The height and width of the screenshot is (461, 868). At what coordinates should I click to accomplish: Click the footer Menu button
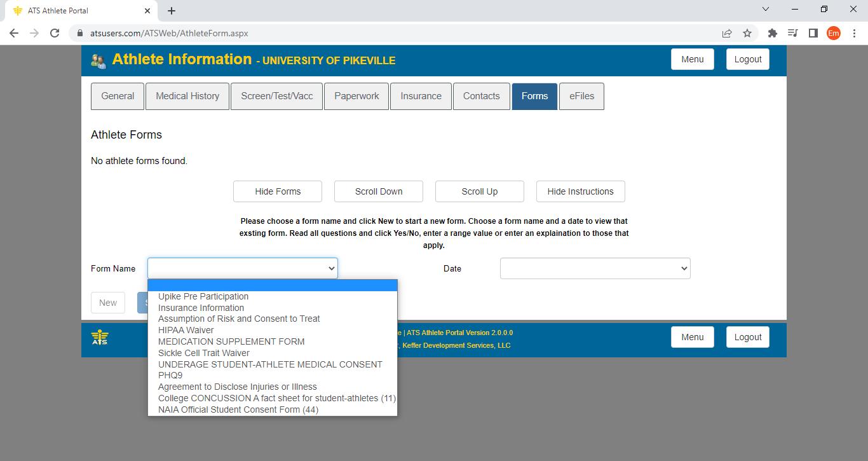pyautogui.click(x=693, y=337)
